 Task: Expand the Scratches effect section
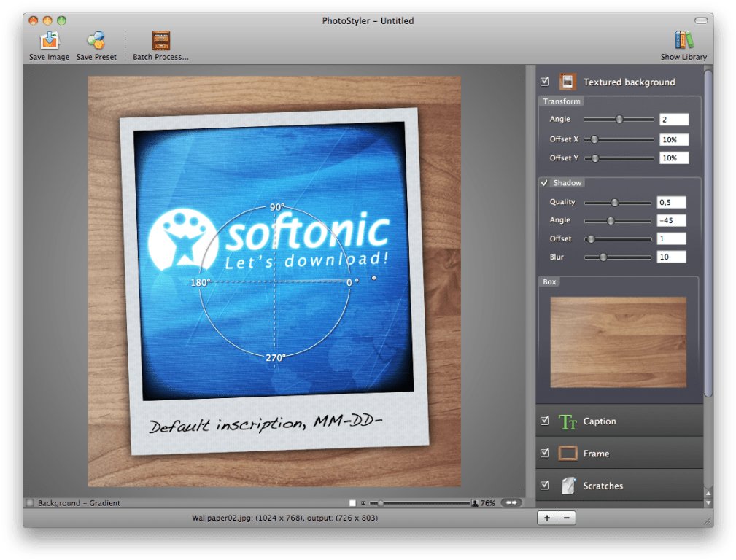click(619, 486)
